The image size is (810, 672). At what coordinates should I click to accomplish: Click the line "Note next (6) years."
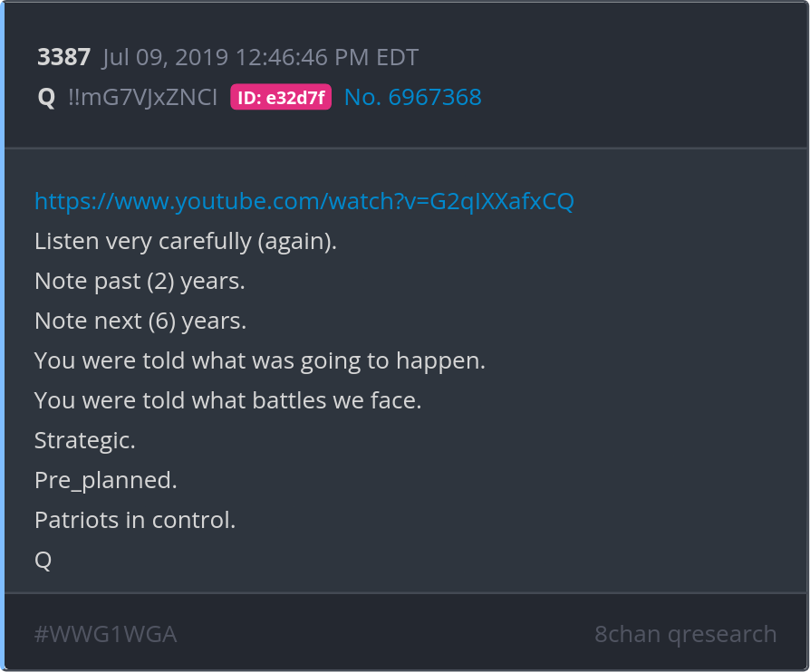pos(140,322)
